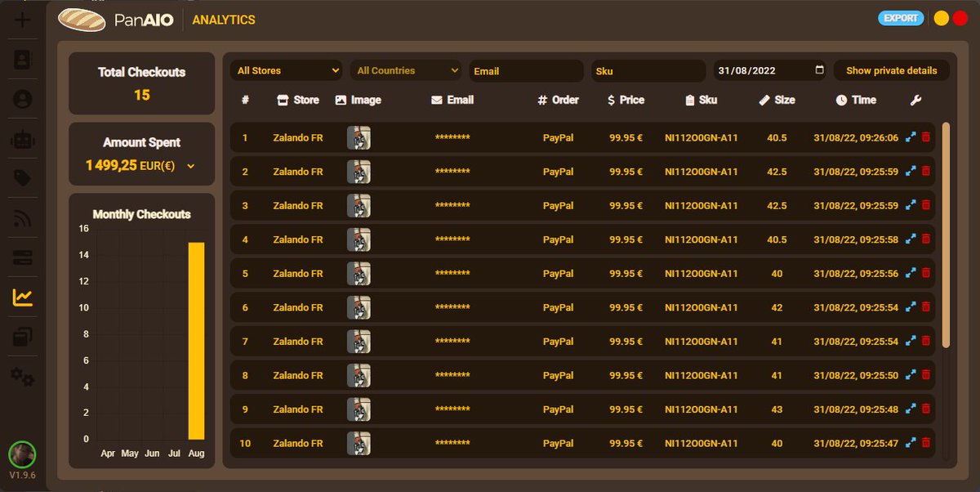Viewport: 980px width, 492px height.
Task: Open the stacked windows sidebar icon
Action: 22,337
